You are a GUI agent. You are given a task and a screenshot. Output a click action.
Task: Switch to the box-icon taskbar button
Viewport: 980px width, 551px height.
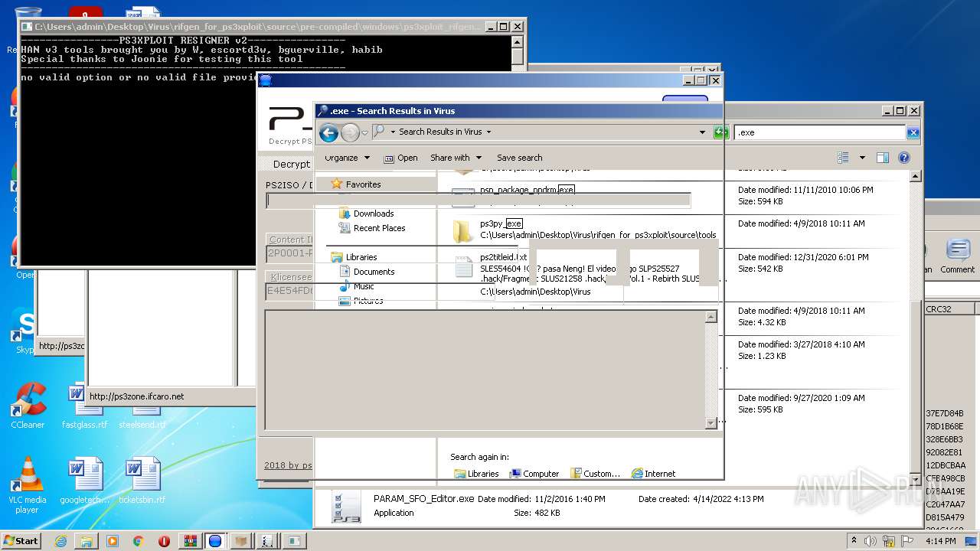[242, 540]
